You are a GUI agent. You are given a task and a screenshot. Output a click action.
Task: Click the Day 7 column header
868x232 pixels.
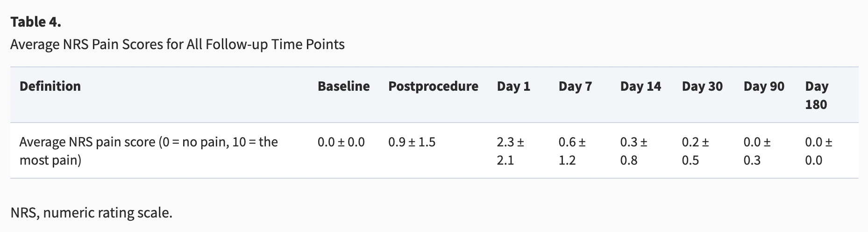pos(575,86)
